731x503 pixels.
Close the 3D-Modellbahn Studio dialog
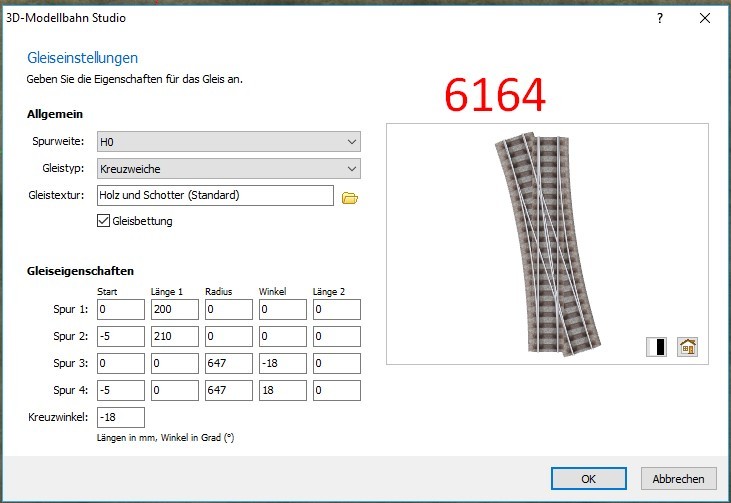[705, 18]
